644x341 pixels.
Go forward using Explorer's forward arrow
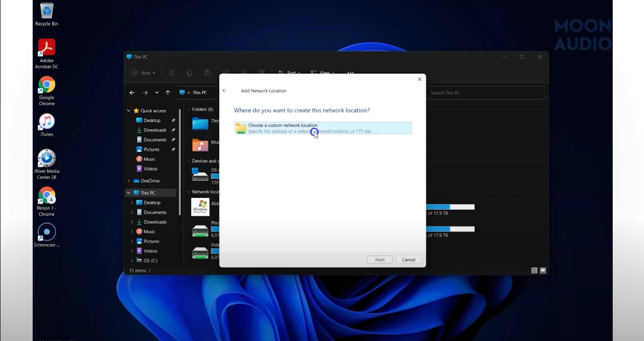coord(145,93)
